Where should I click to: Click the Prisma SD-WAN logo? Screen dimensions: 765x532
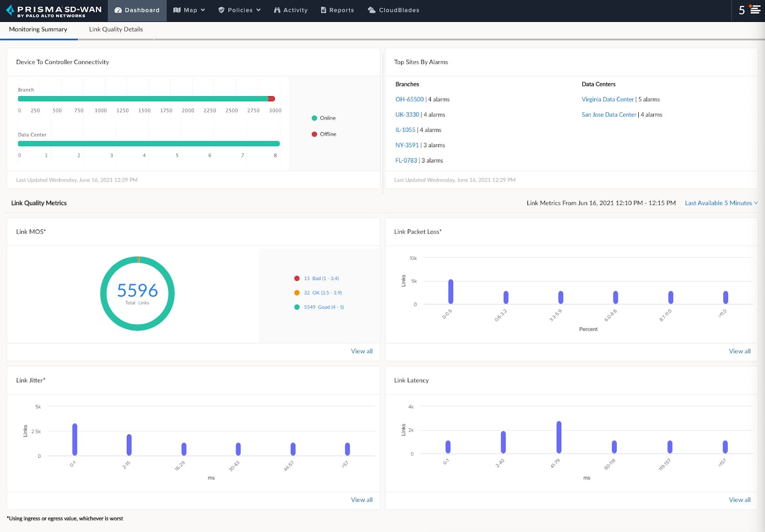pyautogui.click(x=53, y=10)
